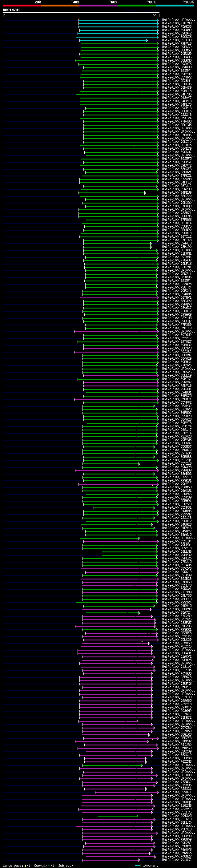Select the UniRef100_O80628 label

177,419
